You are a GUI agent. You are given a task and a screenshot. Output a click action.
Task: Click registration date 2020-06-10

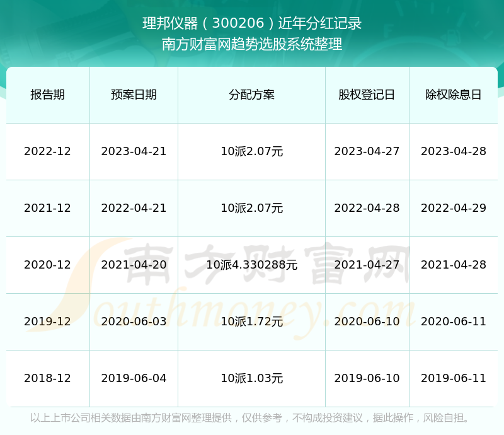367,321
